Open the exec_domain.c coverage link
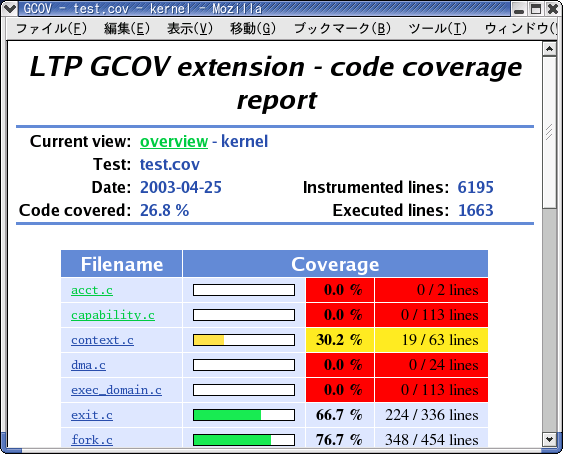This screenshot has height=454, width=563. [116, 390]
